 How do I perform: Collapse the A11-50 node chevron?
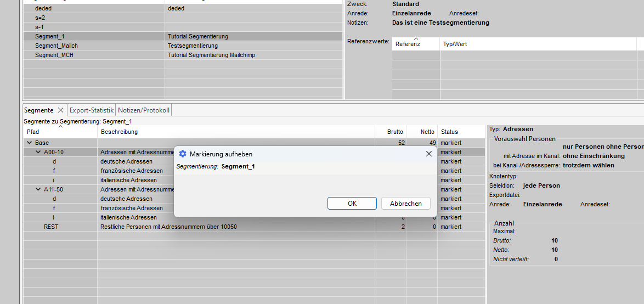[38, 189]
